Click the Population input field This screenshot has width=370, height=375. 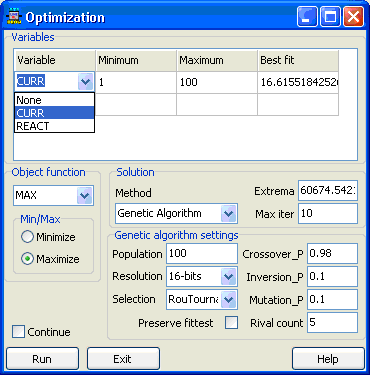(x=202, y=253)
